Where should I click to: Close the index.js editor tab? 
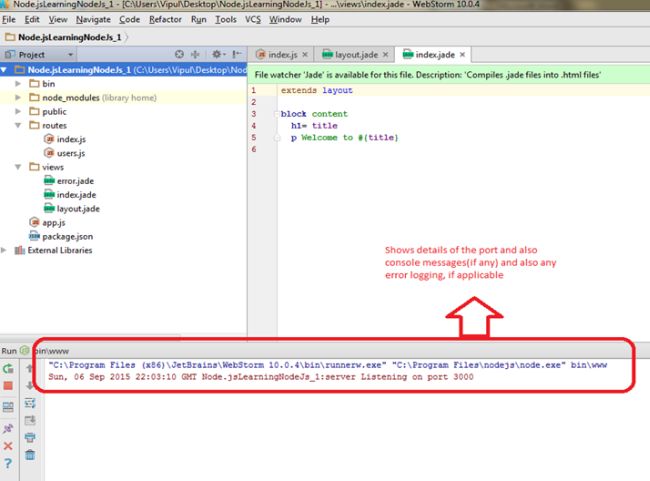point(305,55)
